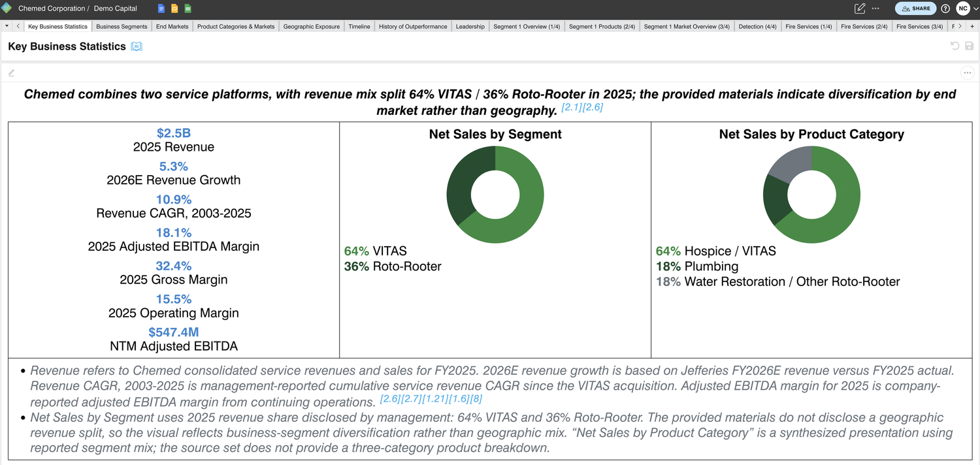Switch to the Timeline tab
980x465 pixels.
pyautogui.click(x=359, y=27)
